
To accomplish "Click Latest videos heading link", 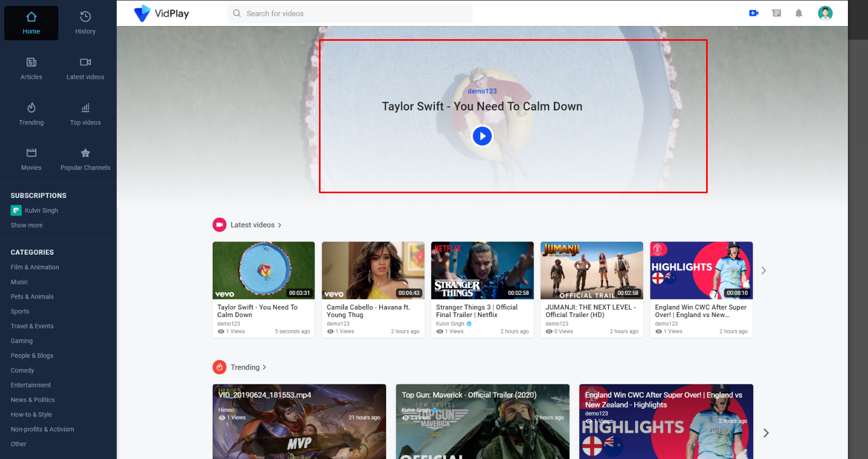I will point(252,225).
